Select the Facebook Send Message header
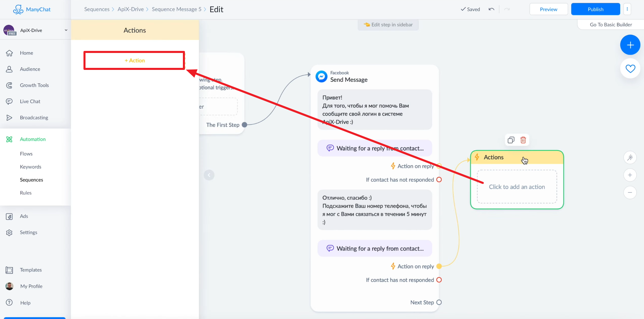Screen dimensions: 644x319 348,77
